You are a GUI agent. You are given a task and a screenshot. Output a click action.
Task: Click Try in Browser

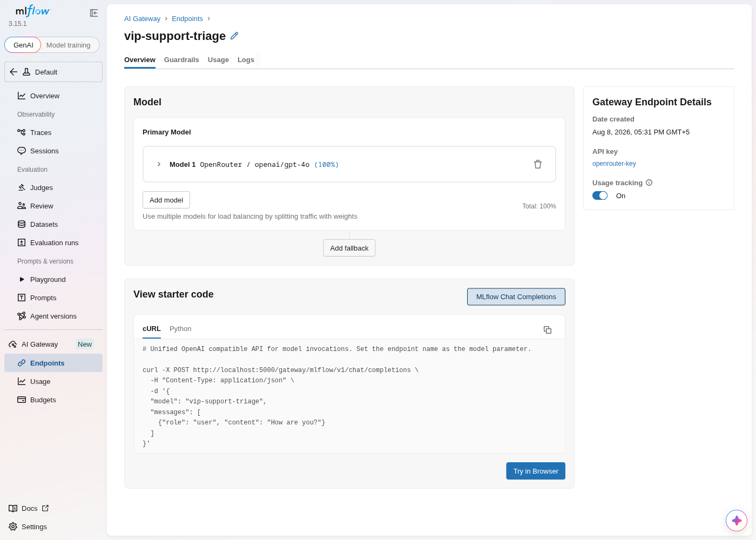coord(536,471)
